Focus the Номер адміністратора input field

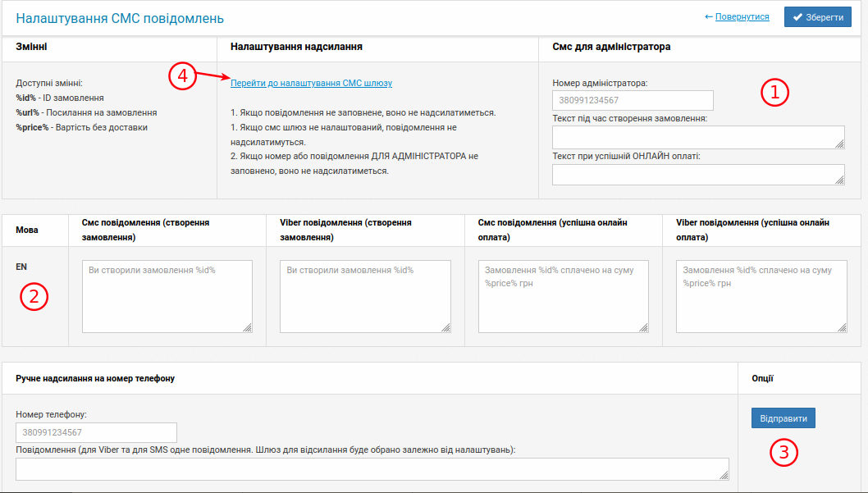(x=633, y=100)
